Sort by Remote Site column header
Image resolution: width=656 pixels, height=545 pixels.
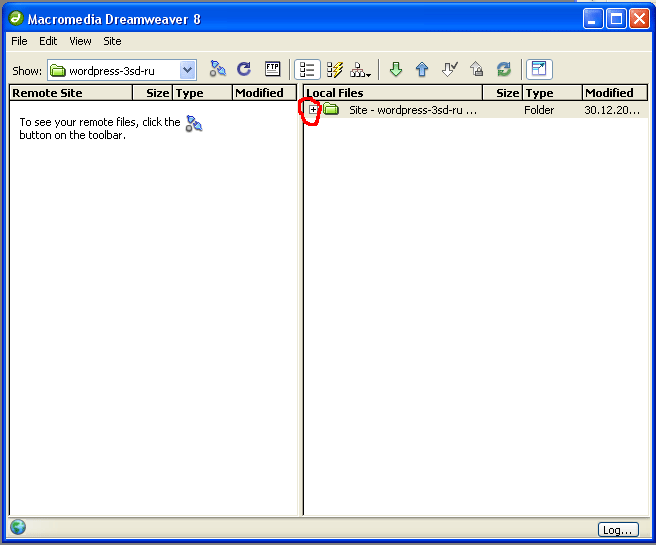click(71, 93)
